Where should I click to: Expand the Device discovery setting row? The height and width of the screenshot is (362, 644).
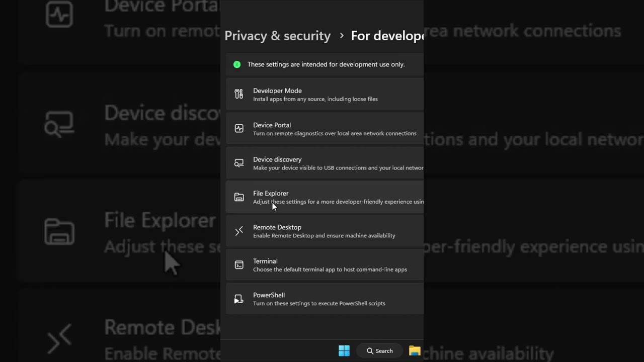[x=325, y=163]
